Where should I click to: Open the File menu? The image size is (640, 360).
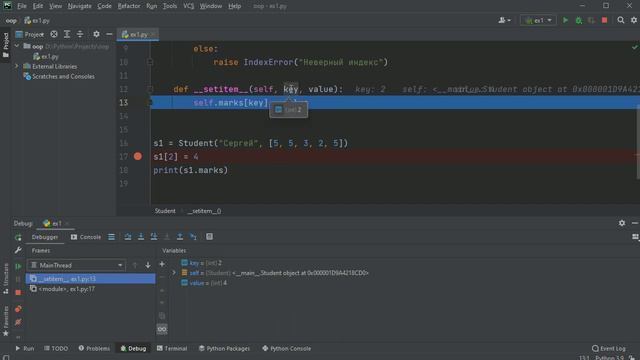point(22,6)
